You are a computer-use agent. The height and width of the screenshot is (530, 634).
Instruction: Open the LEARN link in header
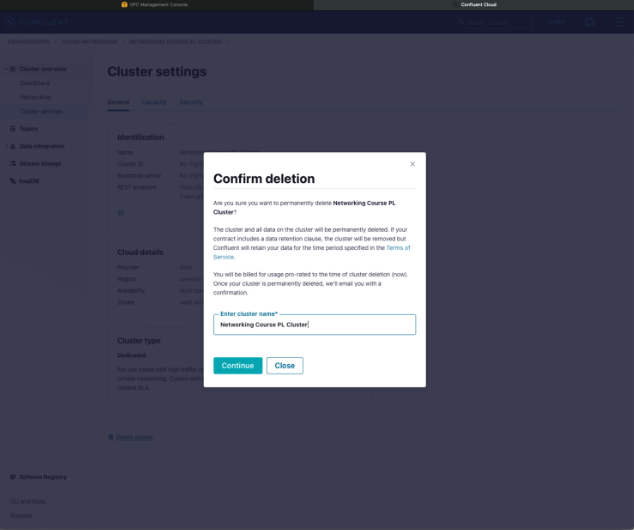pyautogui.click(x=556, y=22)
